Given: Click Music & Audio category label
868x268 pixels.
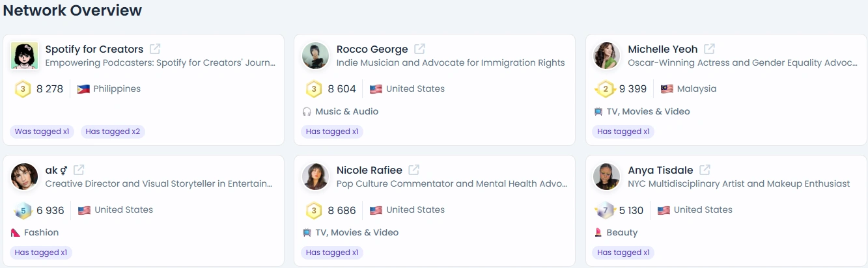Looking at the screenshot, I should (346, 111).
